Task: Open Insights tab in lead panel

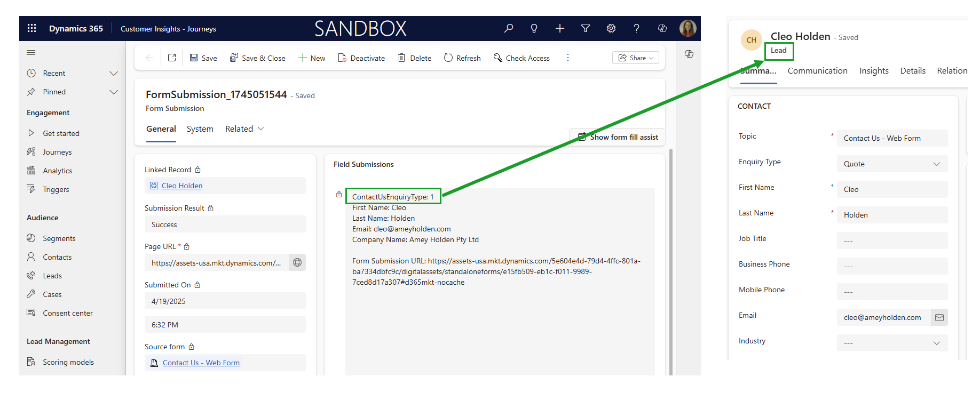Action: tap(874, 71)
